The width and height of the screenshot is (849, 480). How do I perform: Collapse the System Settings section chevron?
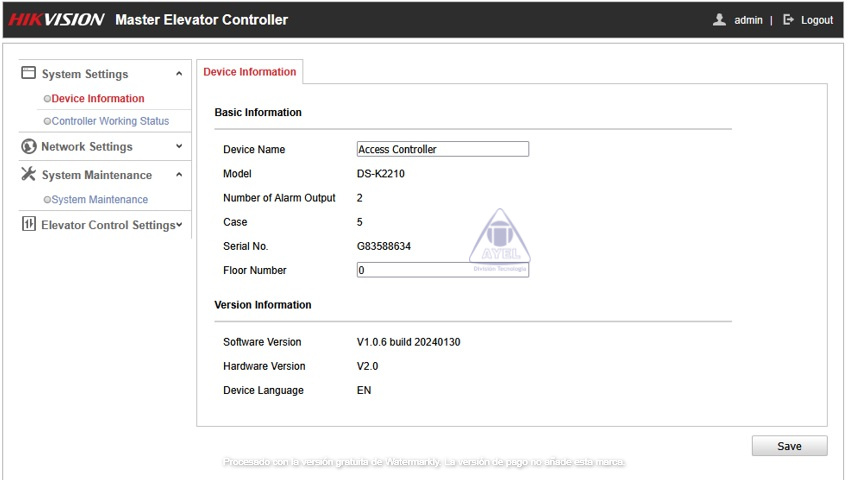(x=179, y=74)
